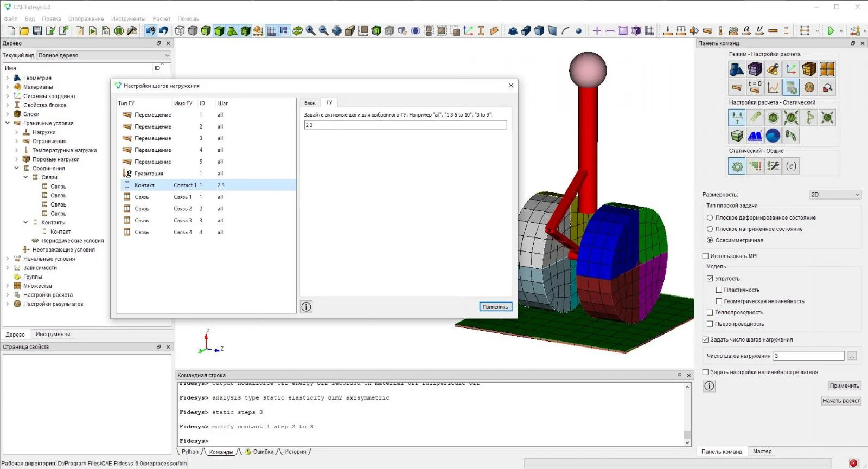Enable the Пластичность checkbox
Viewport: 868px width, 469px height.
pyautogui.click(x=719, y=290)
